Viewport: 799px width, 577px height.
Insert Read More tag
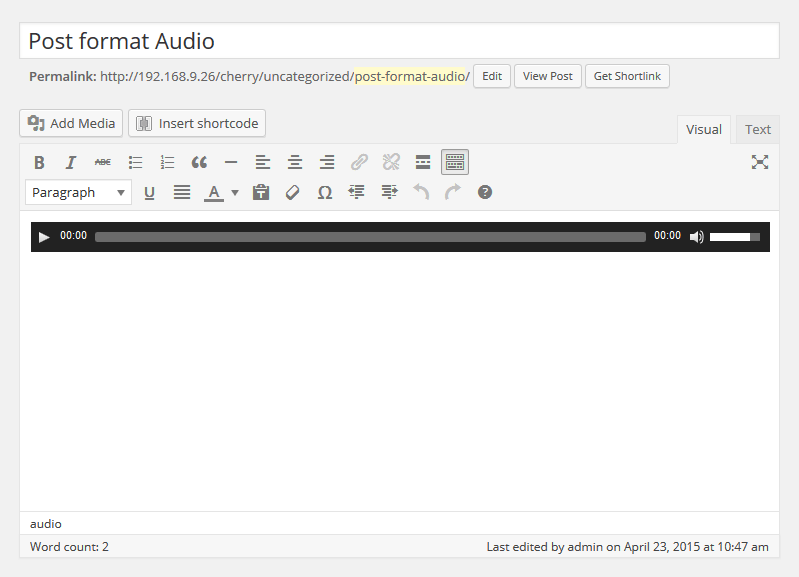[423, 162]
